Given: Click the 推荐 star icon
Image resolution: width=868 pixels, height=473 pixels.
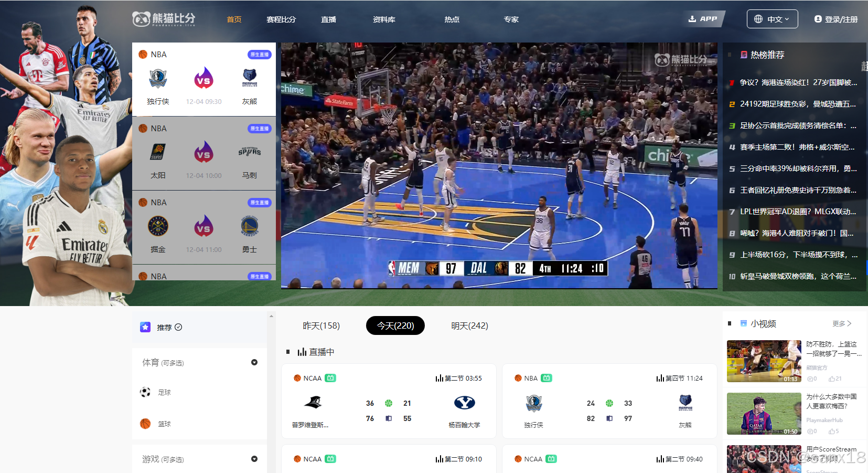Looking at the screenshot, I should point(145,327).
